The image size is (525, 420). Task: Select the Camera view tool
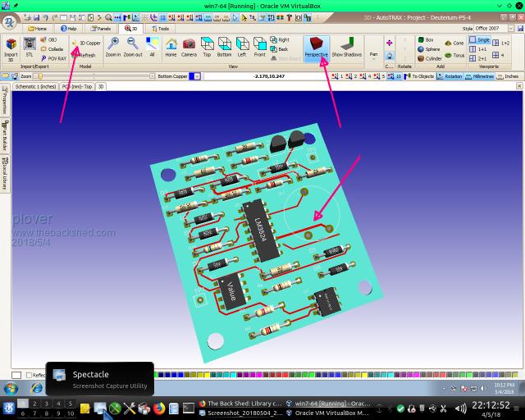point(189,47)
